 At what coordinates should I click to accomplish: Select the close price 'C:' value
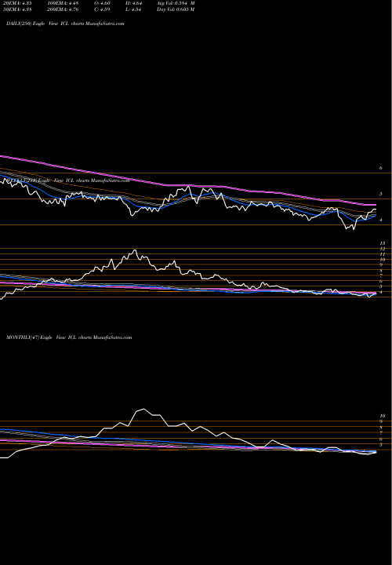pyautogui.click(x=103, y=9)
